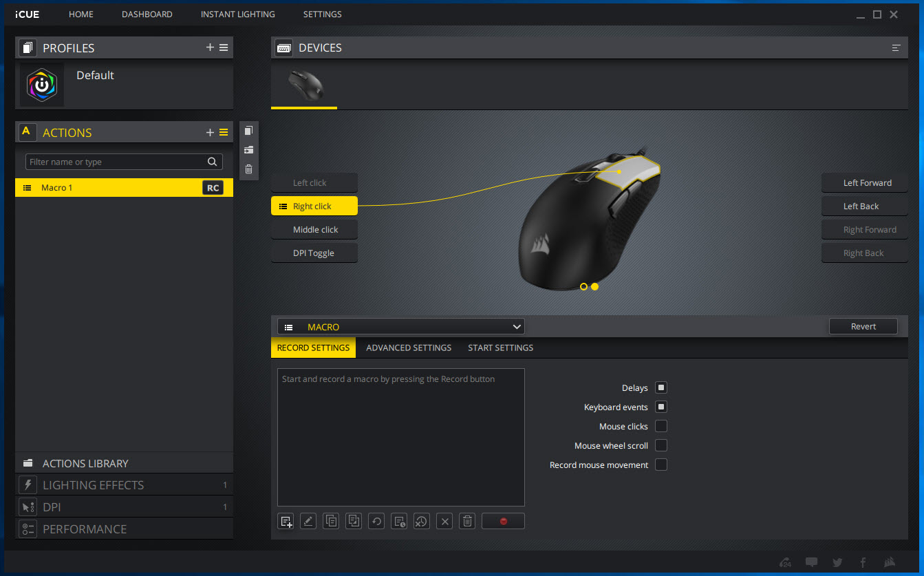Enable Record mouse movement checkbox

pyautogui.click(x=661, y=465)
